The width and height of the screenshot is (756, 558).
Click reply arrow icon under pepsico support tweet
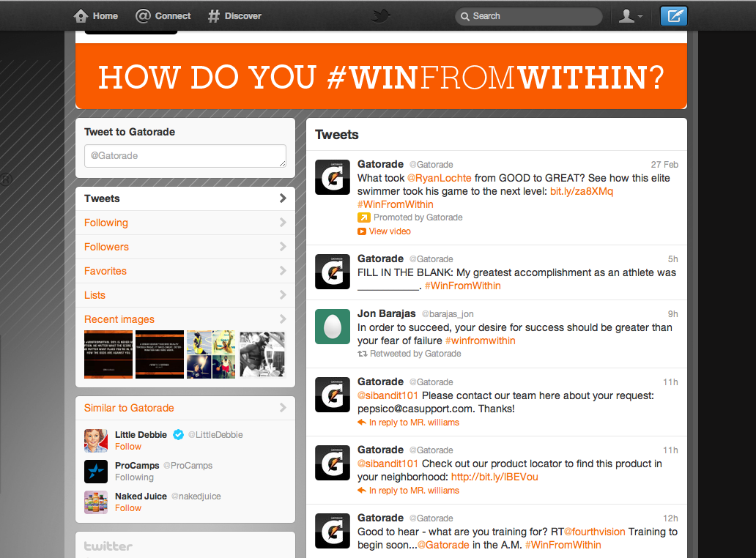pyautogui.click(x=362, y=423)
